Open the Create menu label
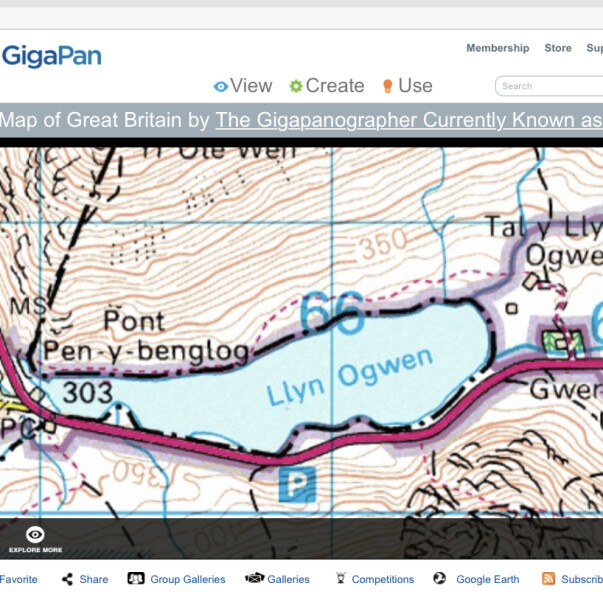Image resolution: width=603 pixels, height=600 pixels. [x=335, y=85]
